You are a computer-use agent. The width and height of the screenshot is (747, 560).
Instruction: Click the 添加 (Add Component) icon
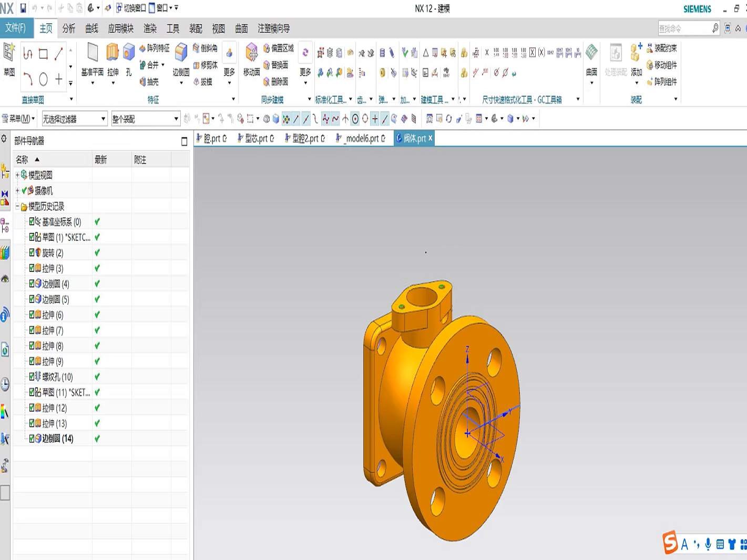tap(636, 53)
